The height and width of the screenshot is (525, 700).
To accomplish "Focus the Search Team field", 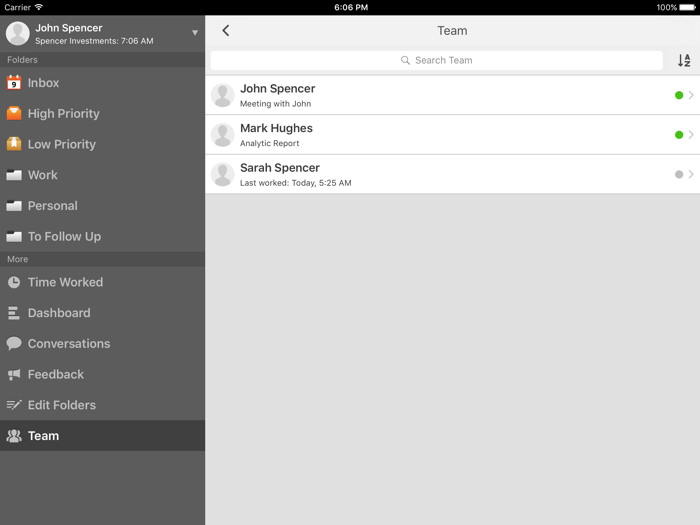I will tap(436, 60).
